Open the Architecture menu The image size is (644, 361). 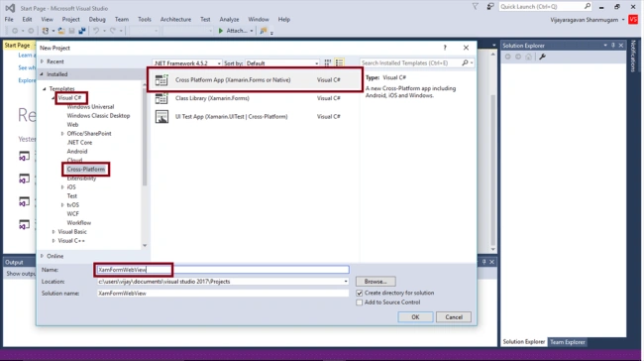(175, 19)
